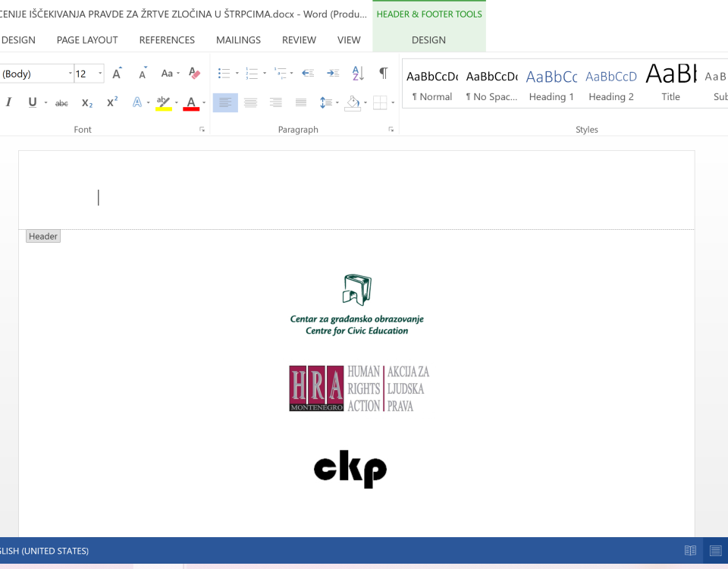Open the References tab
728x569 pixels.
click(167, 40)
